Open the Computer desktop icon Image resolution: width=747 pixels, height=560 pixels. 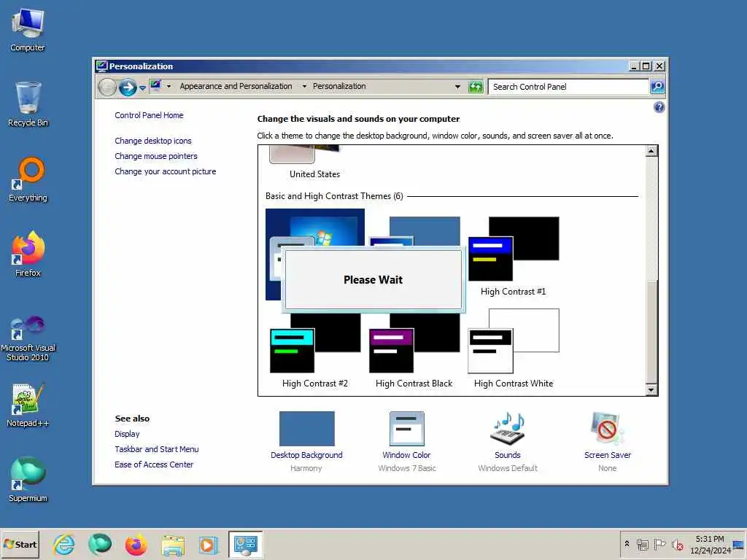tap(28, 31)
